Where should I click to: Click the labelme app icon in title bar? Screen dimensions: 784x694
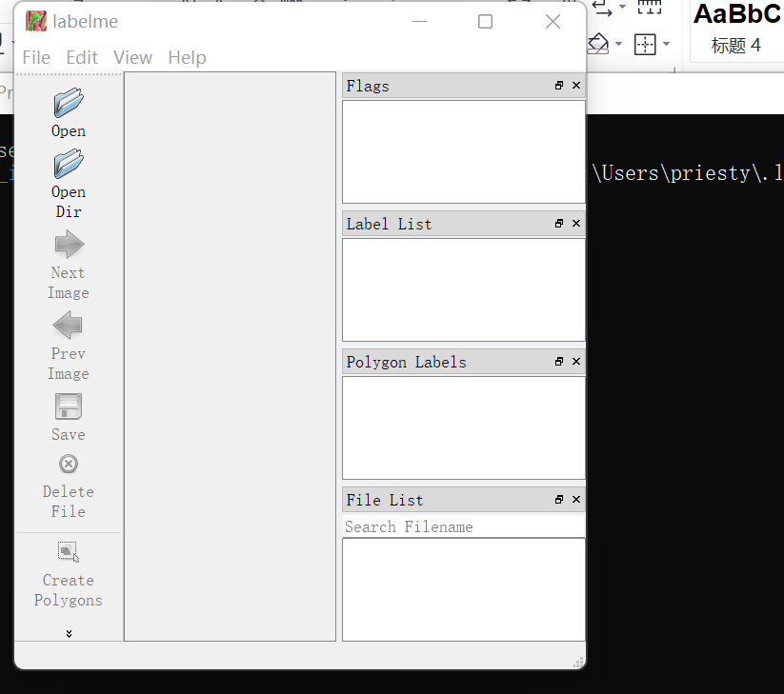coord(36,22)
